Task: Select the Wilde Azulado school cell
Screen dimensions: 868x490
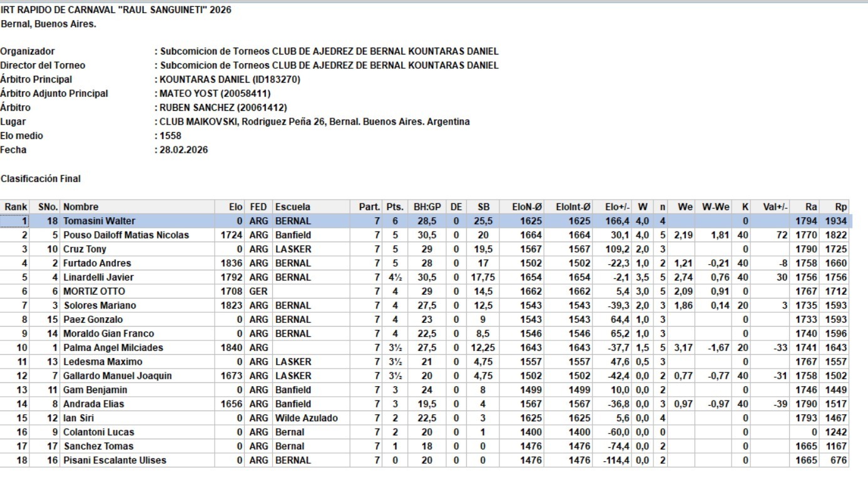Action: pyautogui.click(x=306, y=418)
